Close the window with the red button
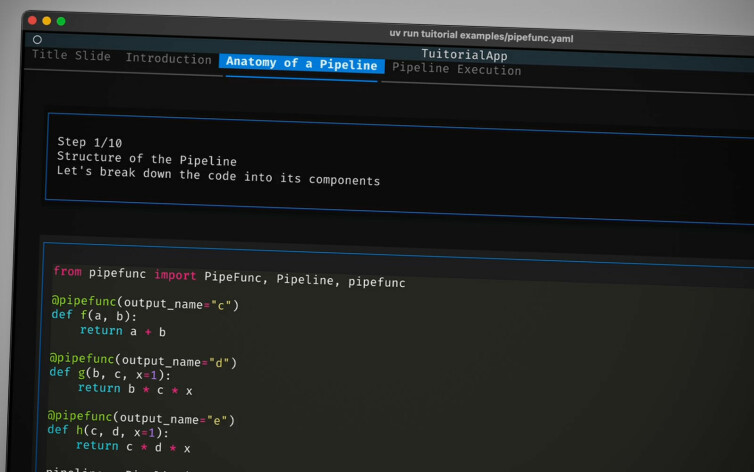 32,20
